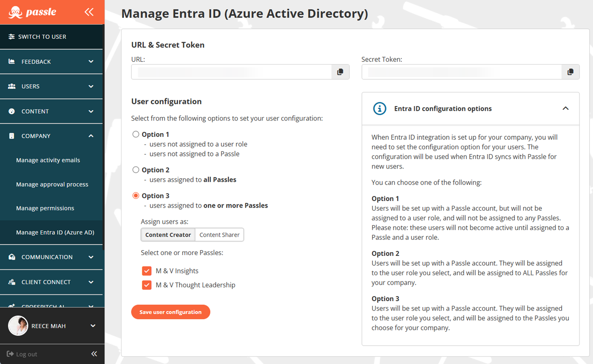Assign users as Content Sharer
The image size is (593, 364).
click(219, 235)
